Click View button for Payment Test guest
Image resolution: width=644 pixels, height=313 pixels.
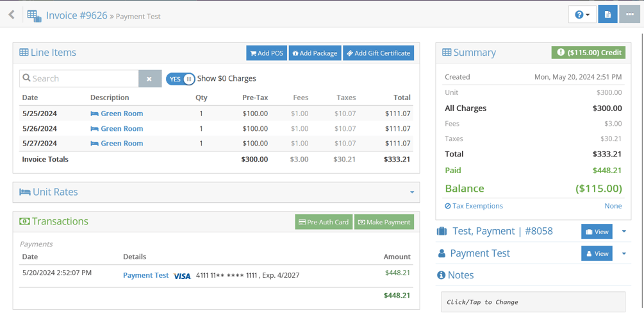[x=597, y=253]
